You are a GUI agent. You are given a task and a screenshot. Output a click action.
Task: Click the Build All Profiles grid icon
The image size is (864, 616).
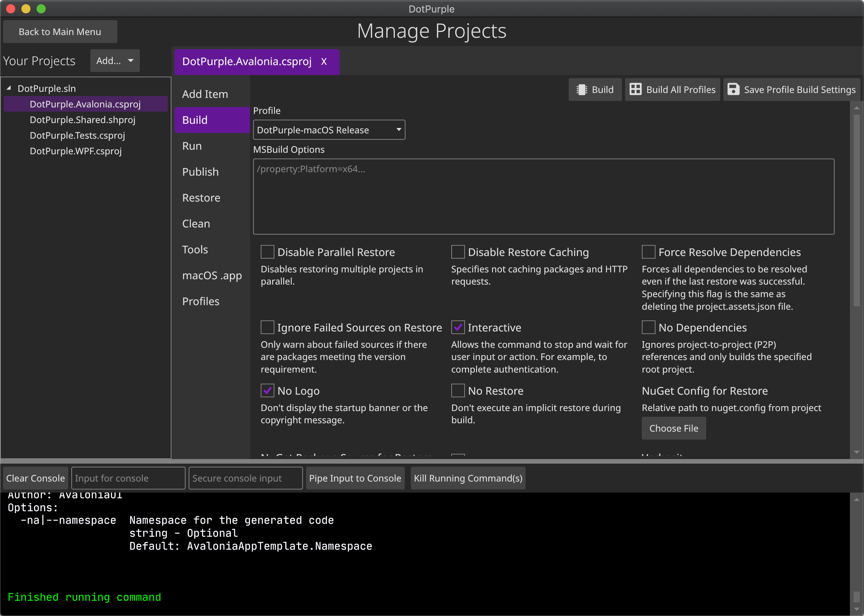[635, 90]
